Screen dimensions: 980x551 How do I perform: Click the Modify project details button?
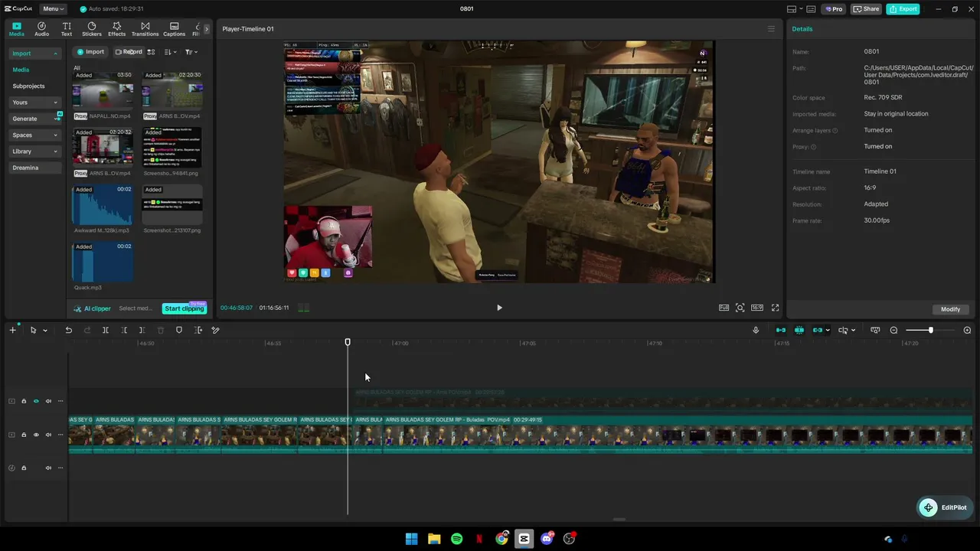coord(950,309)
